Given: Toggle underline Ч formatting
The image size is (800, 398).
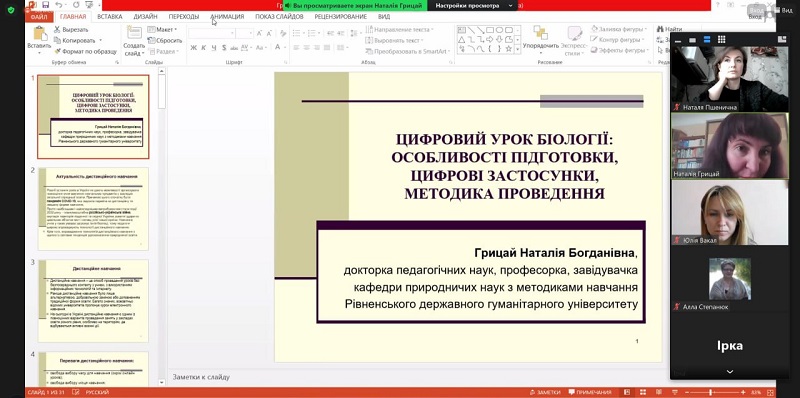Looking at the screenshot, I should [x=214, y=47].
